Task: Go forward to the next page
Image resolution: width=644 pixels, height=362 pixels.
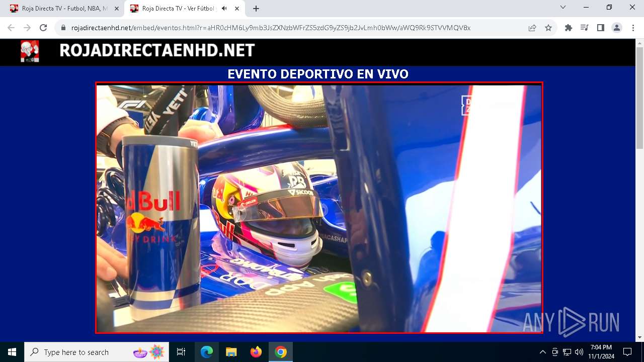Action: point(27,28)
